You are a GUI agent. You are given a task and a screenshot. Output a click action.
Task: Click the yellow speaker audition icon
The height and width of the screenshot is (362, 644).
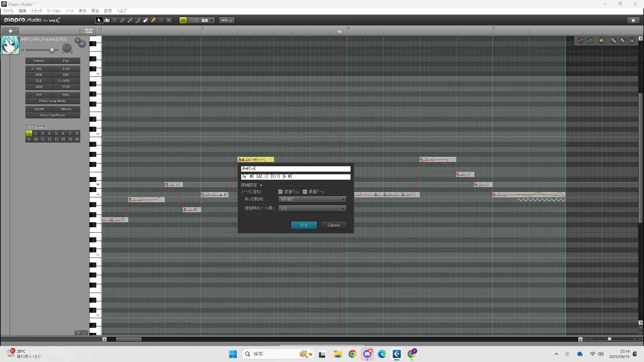pos(602,41)
